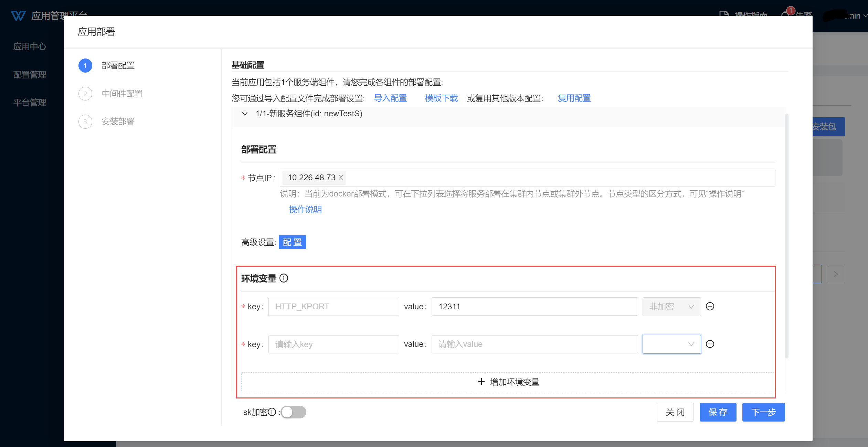Remove the 10.226.48.73 node IP tag

point(341,178)
